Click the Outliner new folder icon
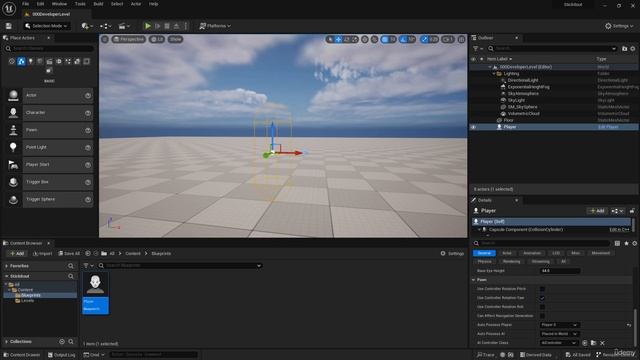The image size is (640, 360). 624,49
